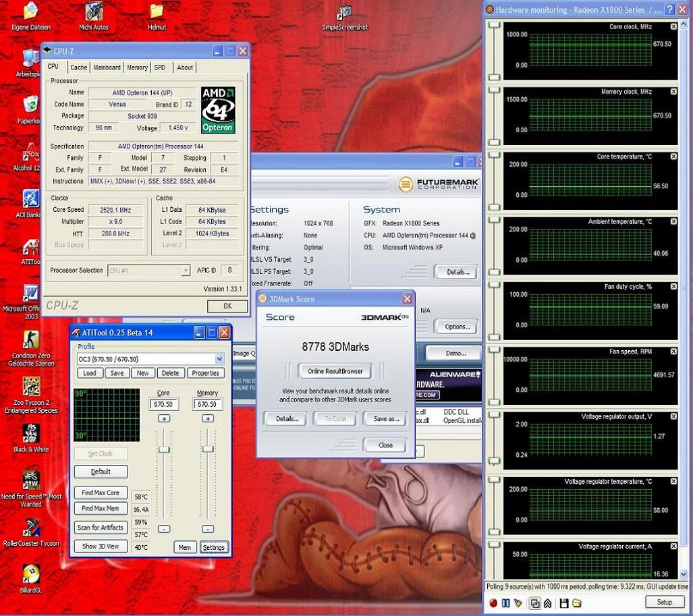Click Online ResultBrowser in 3DMark Score

tap(335, 371)
